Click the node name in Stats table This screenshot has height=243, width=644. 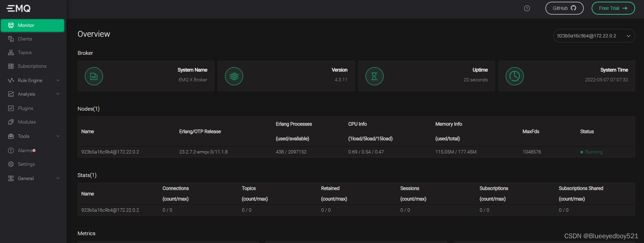(110, 210)
